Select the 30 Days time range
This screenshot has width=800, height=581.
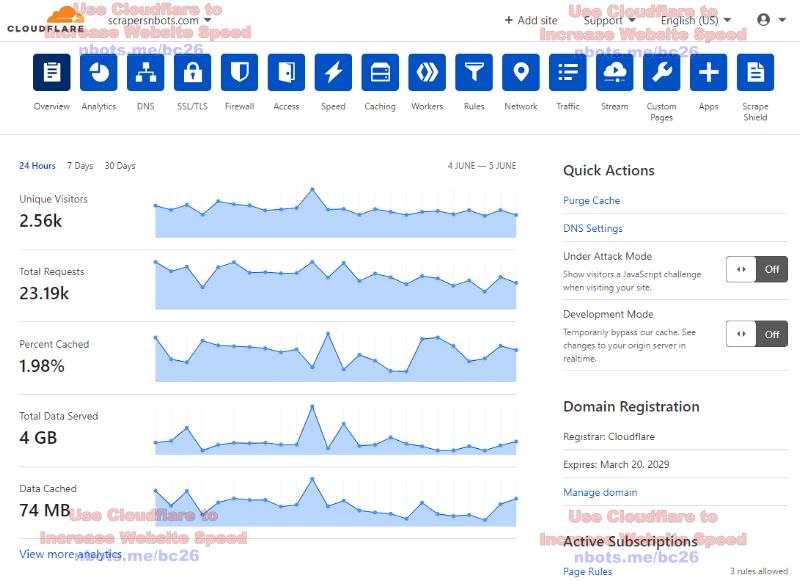120,166
